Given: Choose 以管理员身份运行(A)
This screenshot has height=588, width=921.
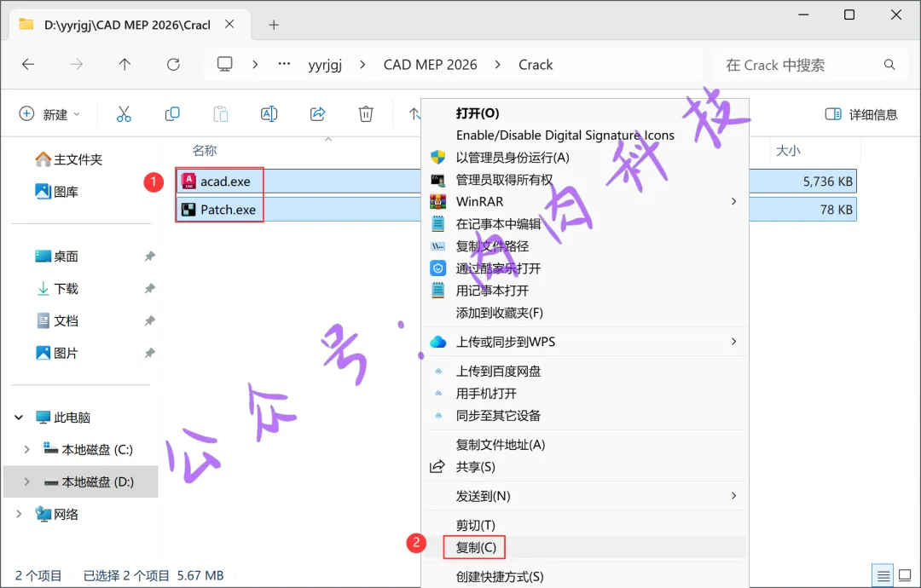Looking at the screenshot, I should [x=513, y=158].
